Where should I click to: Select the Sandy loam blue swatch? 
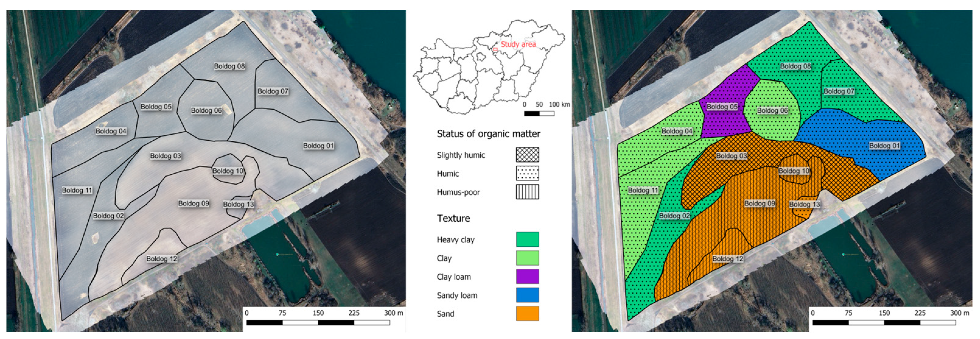click(527, 295)
